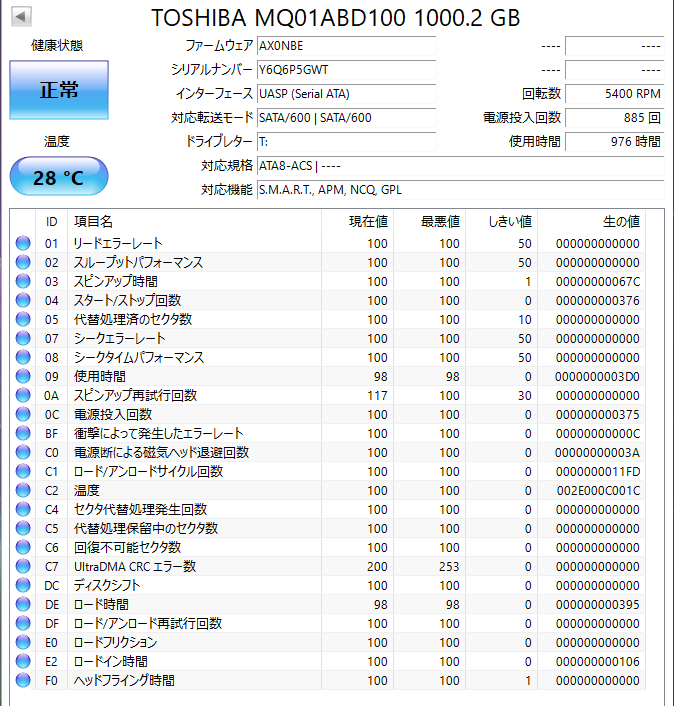Click status orb for C6 回復不可能セクタ数
Viewport: 674px width, 706px height.
pos(23,547)
